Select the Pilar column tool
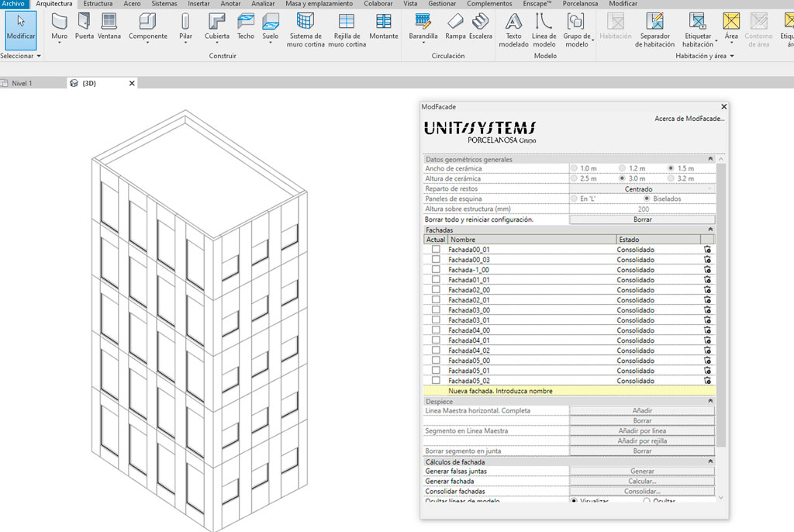This screenshot has height=532, width=794. point(185,26)
